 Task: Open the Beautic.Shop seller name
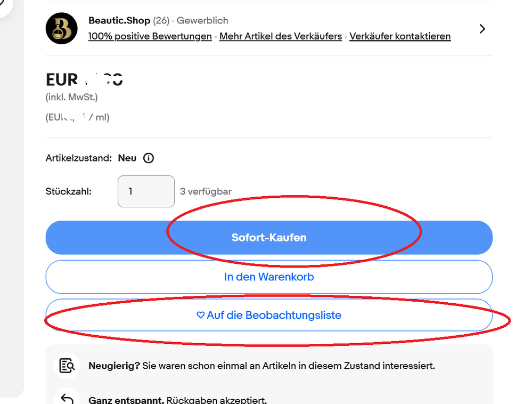coord(119,20)
